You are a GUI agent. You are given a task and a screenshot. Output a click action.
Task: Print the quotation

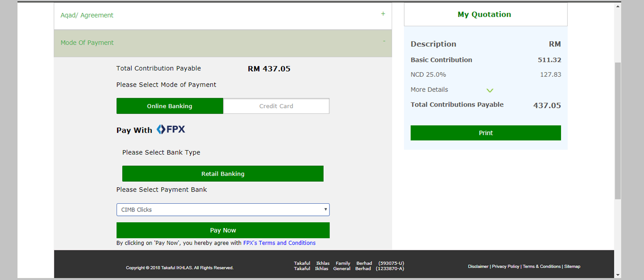(486, 133)
